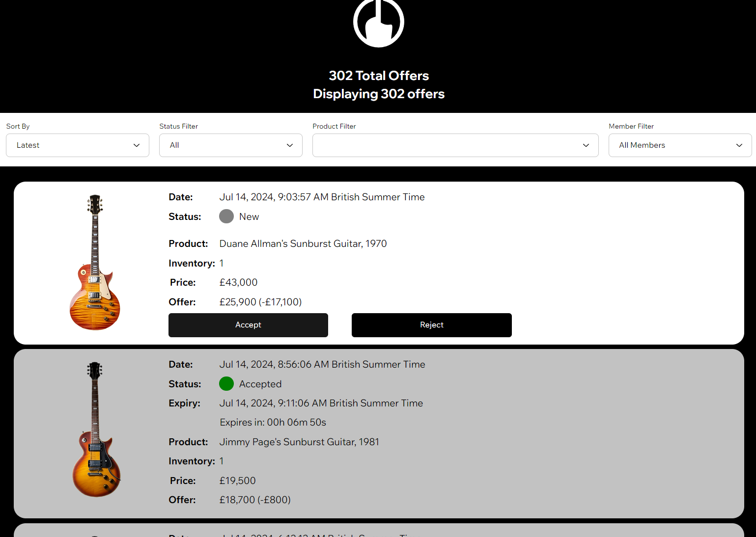Viewport: 756px width, 537px height.
Task: Click the price '£19,500'
Action: pyautogui.click(x=237, y=481)
